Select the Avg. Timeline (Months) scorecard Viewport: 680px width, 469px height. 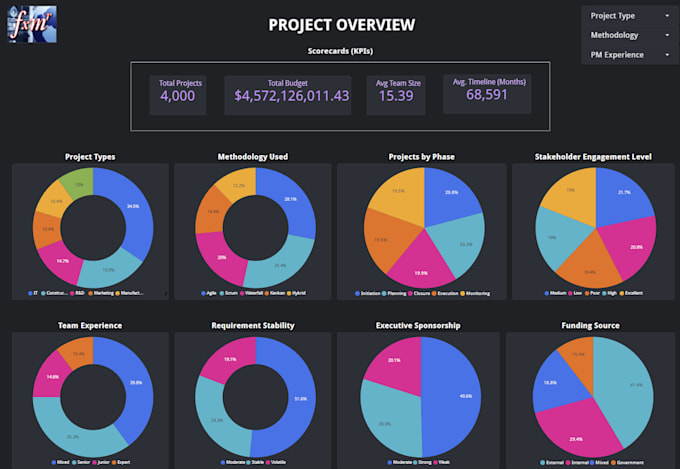[x=487, y=94]
